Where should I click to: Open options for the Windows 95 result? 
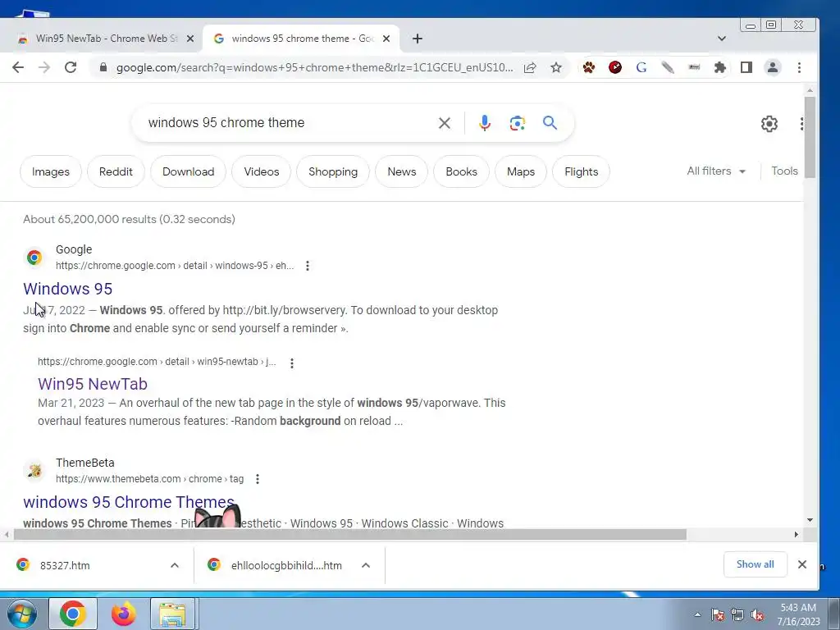coord(308,266)
